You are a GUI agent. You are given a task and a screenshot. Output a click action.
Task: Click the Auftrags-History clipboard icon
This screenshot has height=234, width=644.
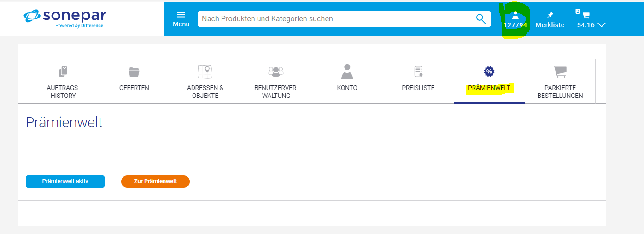[x=63, y=72]
